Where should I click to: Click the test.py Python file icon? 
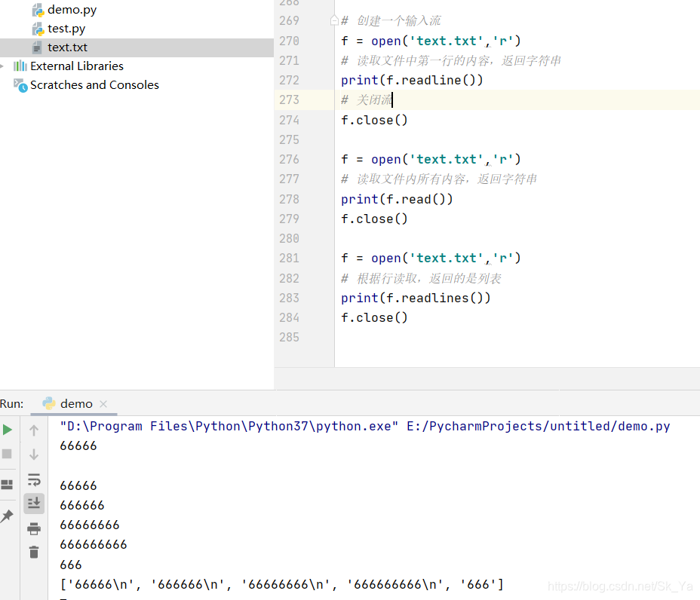point(38,29)
